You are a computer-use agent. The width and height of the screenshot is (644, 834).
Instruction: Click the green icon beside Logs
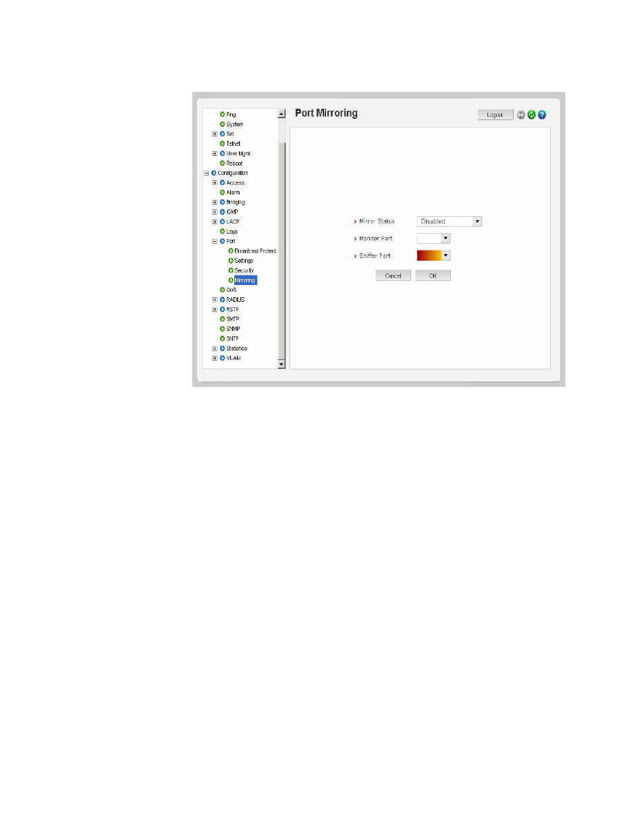[222, 232]
